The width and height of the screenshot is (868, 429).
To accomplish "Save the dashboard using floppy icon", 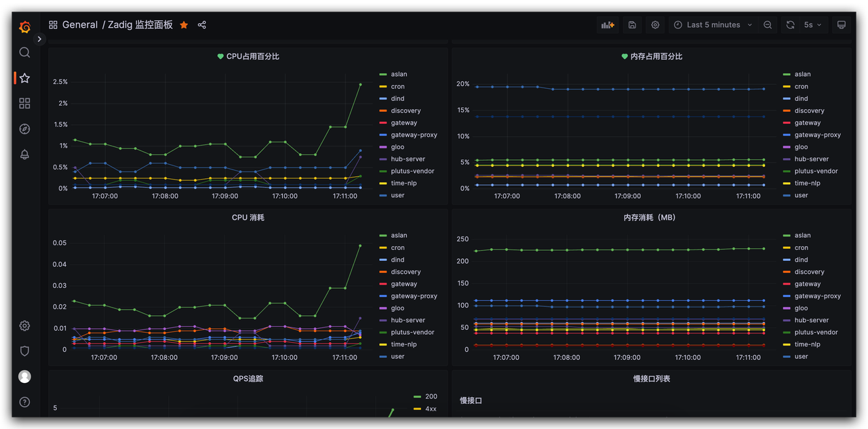I will (632, 25).
